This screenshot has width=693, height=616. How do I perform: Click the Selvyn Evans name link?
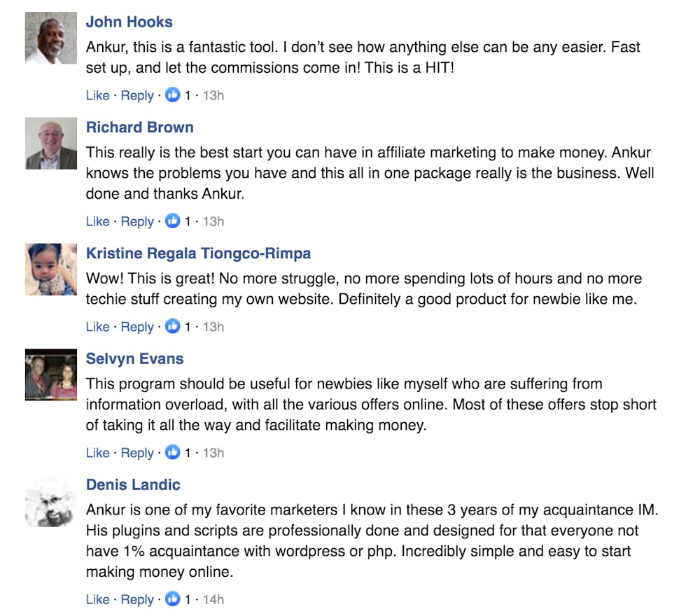tap(135, 358)
